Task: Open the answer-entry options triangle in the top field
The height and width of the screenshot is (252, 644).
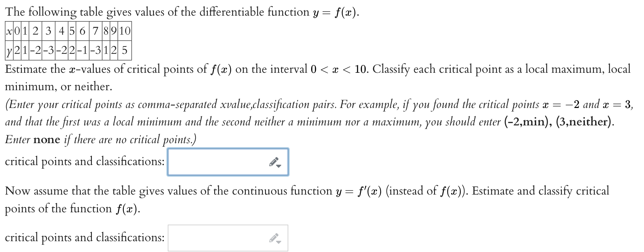Action: 279,166
